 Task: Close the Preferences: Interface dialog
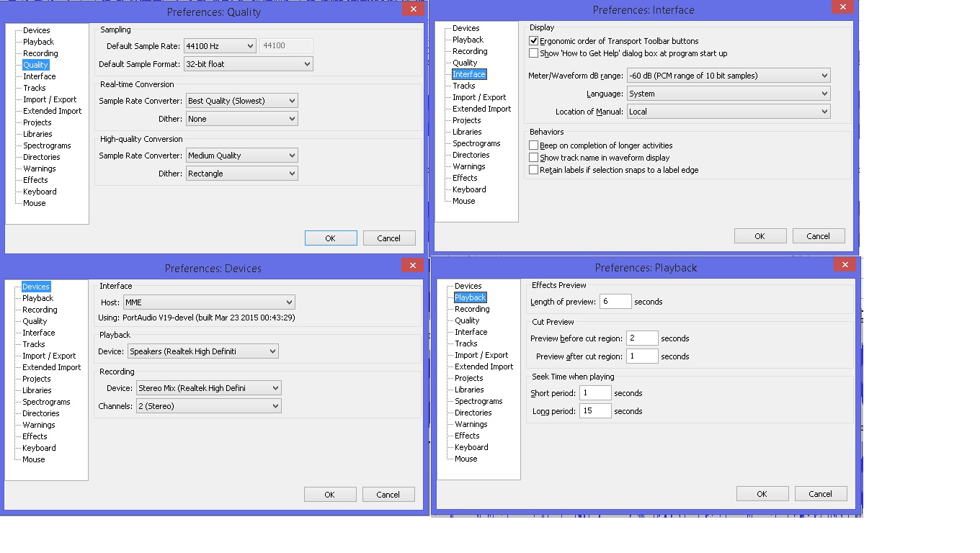[x=842, y=7]
